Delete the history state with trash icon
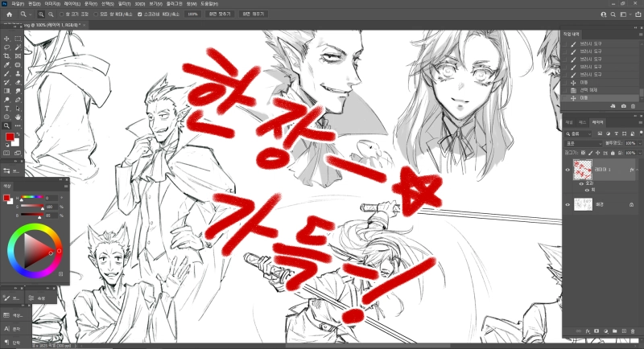Screen dimensions: 644x349 pos(634,105)
